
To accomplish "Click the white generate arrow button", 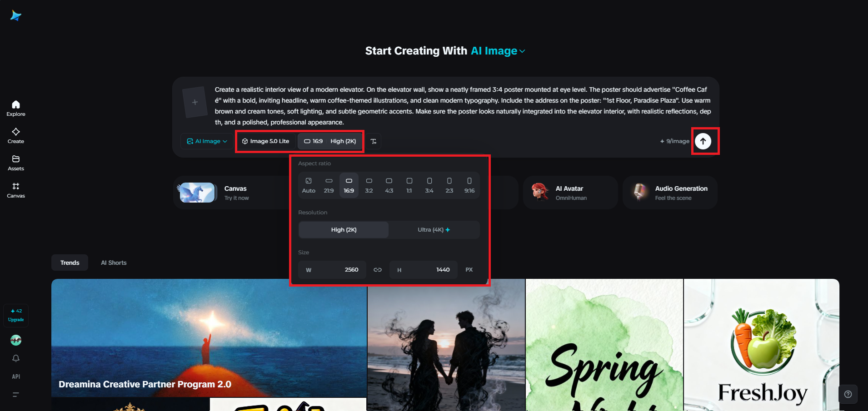I will tap(703, 141).
